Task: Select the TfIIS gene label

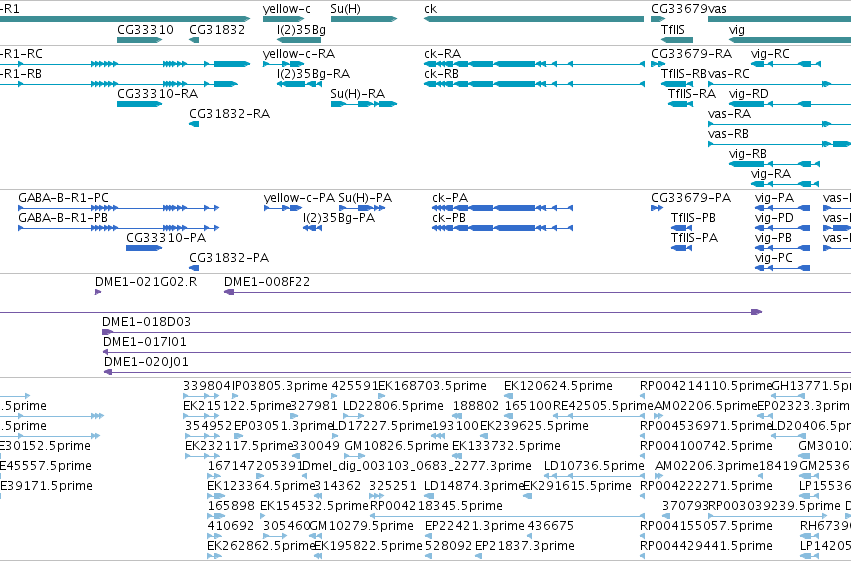Action: click(672, 30)
